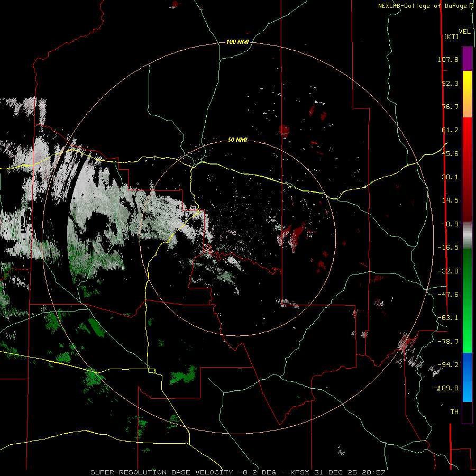This screenshot has height=476, width=476.
Task: Click the 30.1 velocity scale value
Action: pos(450,177)
